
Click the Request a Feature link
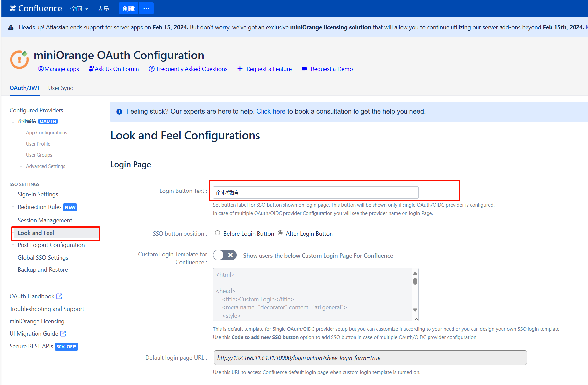coord(269,69)
